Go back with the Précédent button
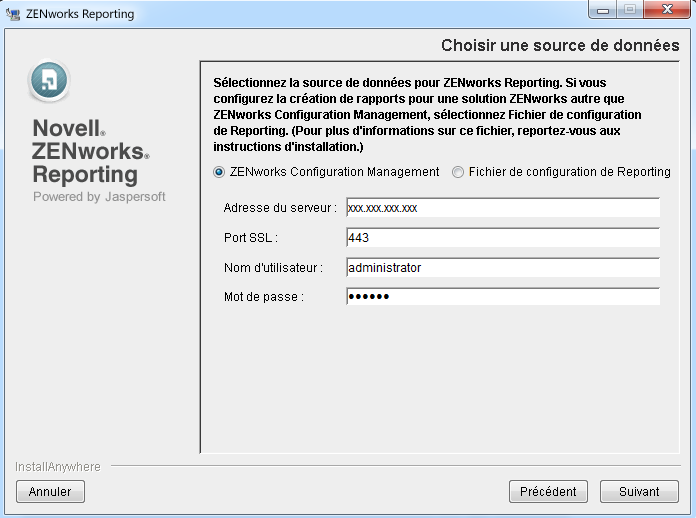This screenshot has width=696, height=518. [x=548, y=491]
